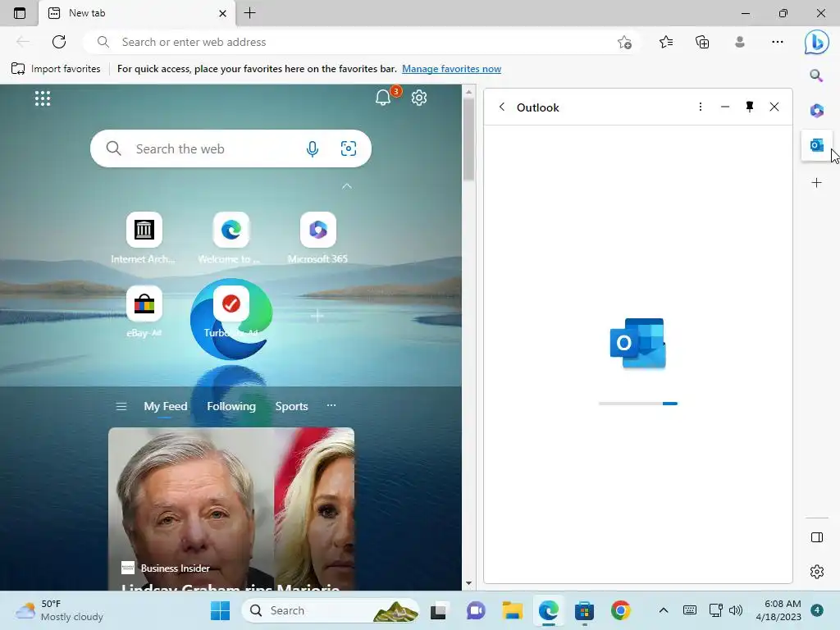Show hidden system tray icons
This screenshot has height=630, width=840.
click(x=663, y=610)
